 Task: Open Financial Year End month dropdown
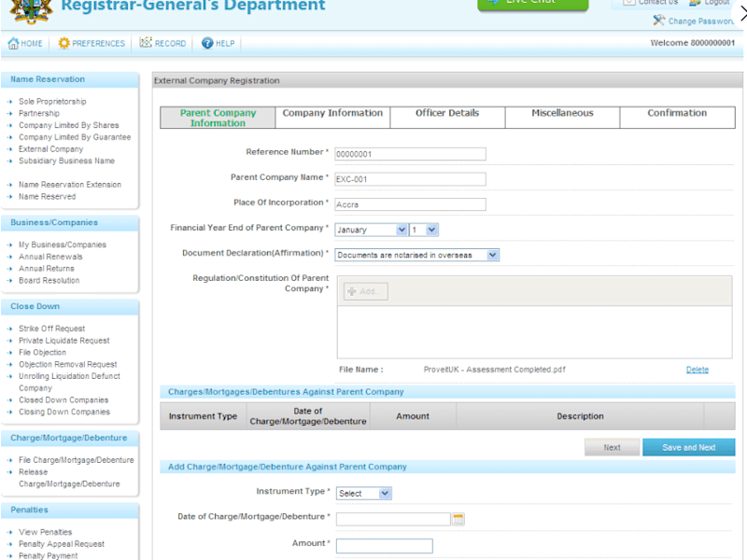[371, 230]
